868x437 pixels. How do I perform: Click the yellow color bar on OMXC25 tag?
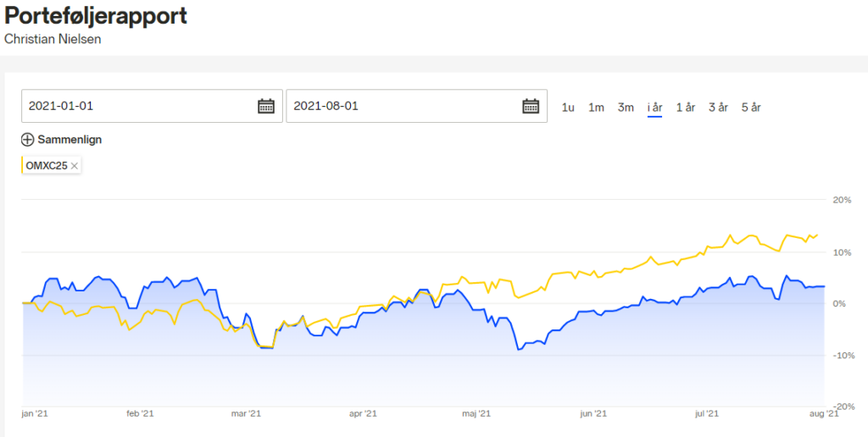[22, 166]
